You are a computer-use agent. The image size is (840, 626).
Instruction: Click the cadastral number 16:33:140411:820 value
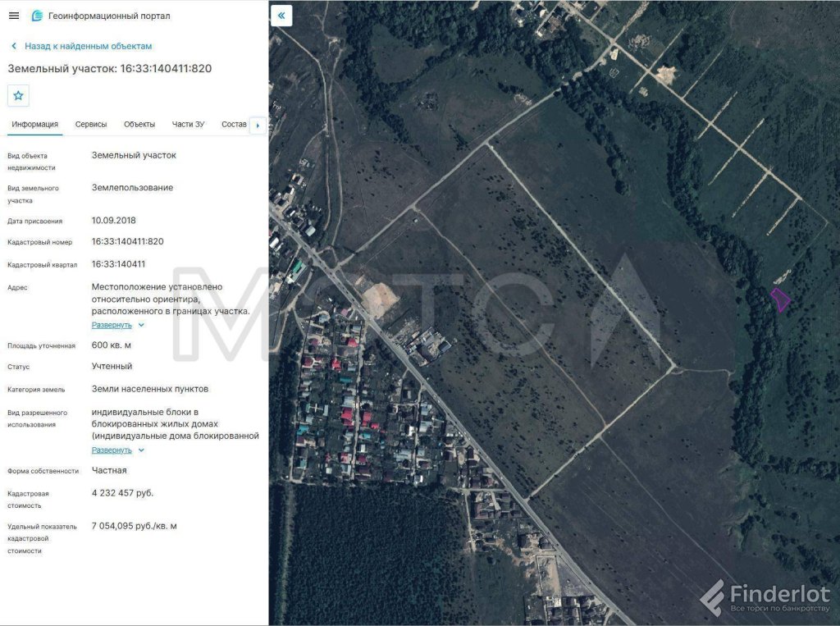coord(127,241)
